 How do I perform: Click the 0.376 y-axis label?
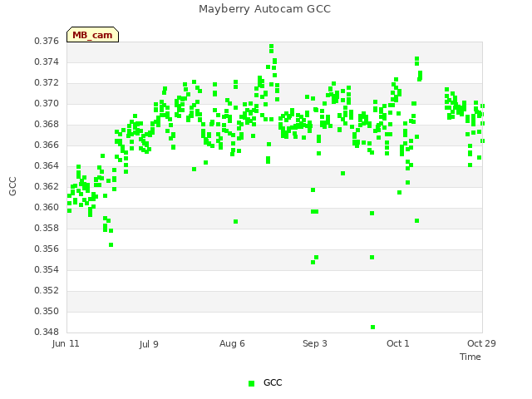[47, 41]
